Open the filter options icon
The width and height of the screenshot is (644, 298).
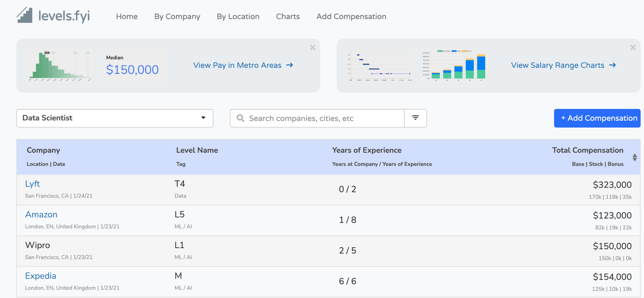415,118
